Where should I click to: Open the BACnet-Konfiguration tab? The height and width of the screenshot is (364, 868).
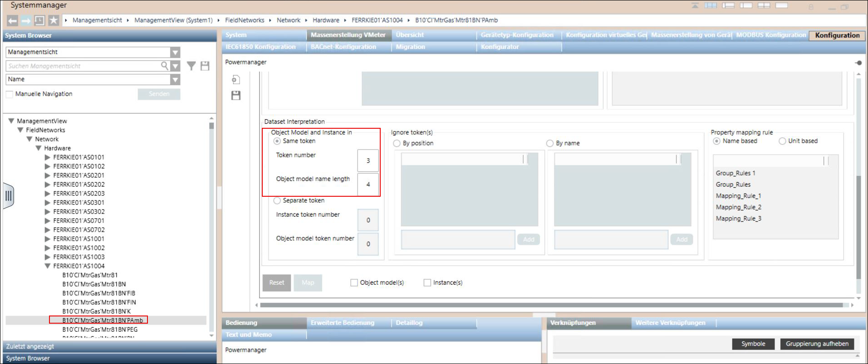(x=343, y=47)
